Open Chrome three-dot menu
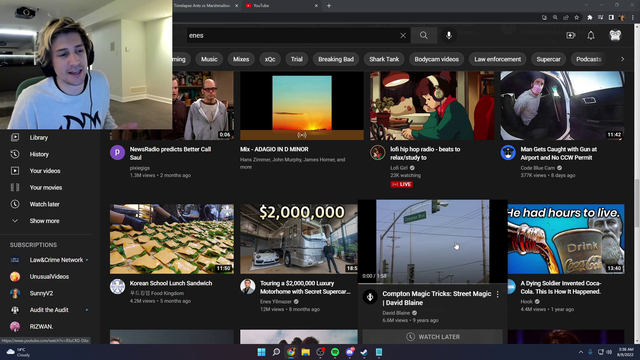The height and width of the screenshot is (360, 640). (633, 18)
